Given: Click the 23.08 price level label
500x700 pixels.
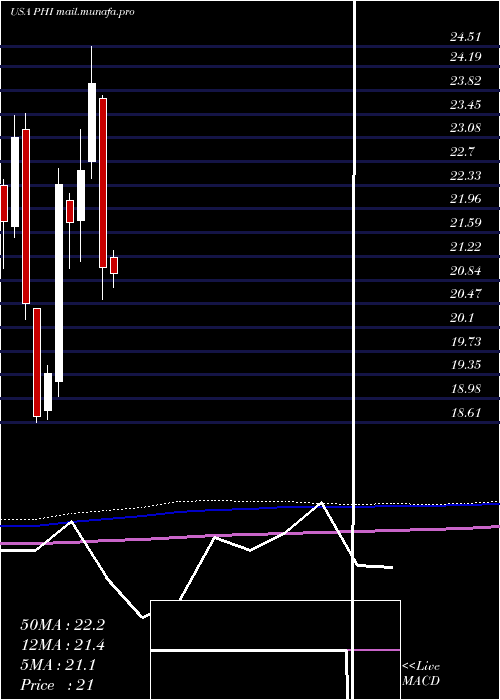Looking at the screenshot, I should point(465,129).
